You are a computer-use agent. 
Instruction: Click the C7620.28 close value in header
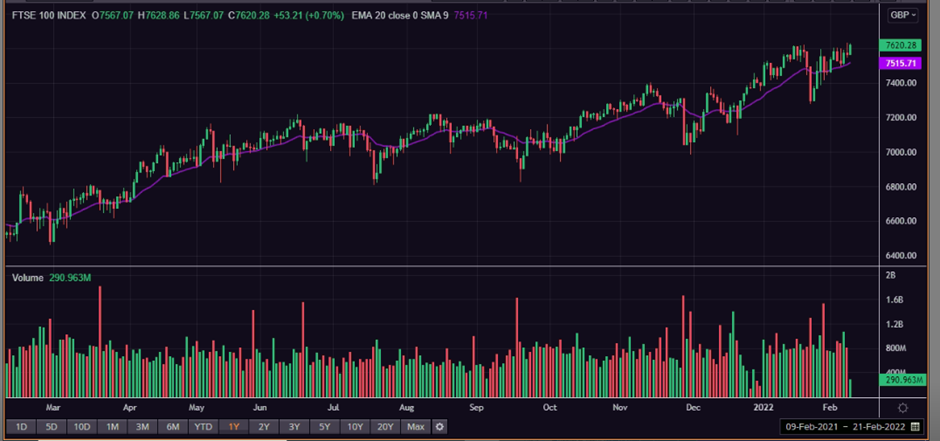[x=248, y=16]
